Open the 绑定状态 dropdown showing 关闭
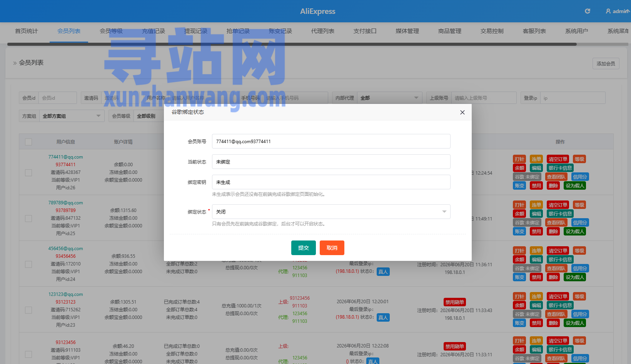Viewport: 631px width, 364px height. point(331,212)
